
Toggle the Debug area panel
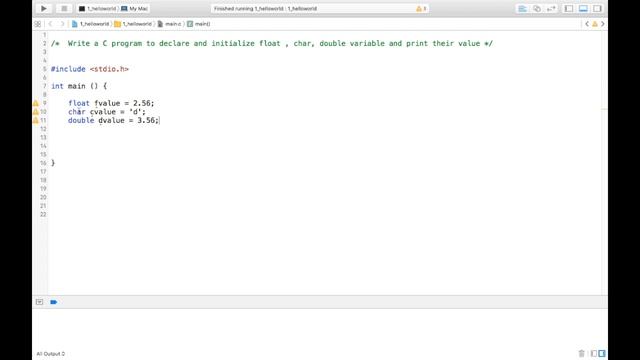583,9
